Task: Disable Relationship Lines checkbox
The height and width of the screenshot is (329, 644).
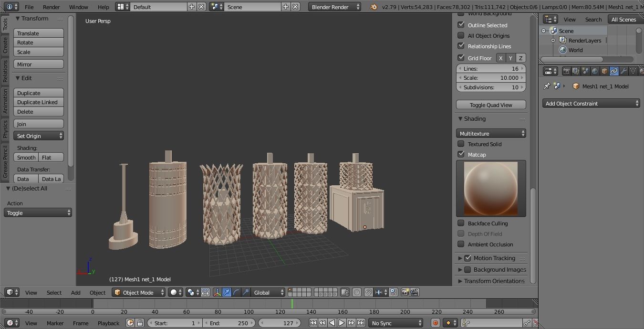Action: point(461,46)
